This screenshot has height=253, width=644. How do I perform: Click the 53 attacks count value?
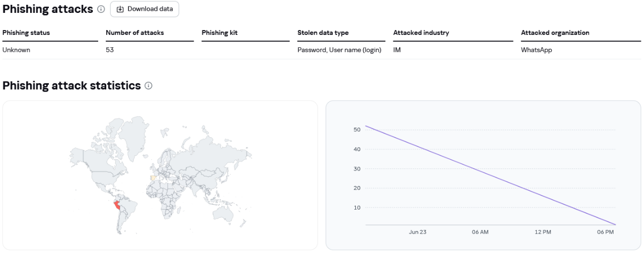(x=110, y=50)
